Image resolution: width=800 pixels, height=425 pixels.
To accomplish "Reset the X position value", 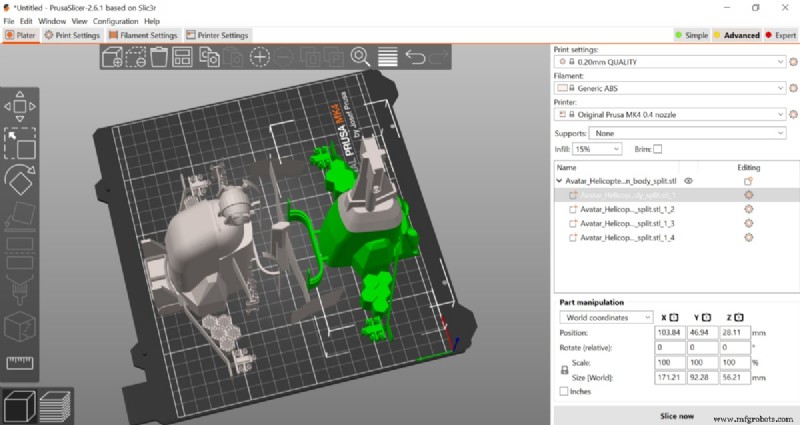I will coord(673,317).
